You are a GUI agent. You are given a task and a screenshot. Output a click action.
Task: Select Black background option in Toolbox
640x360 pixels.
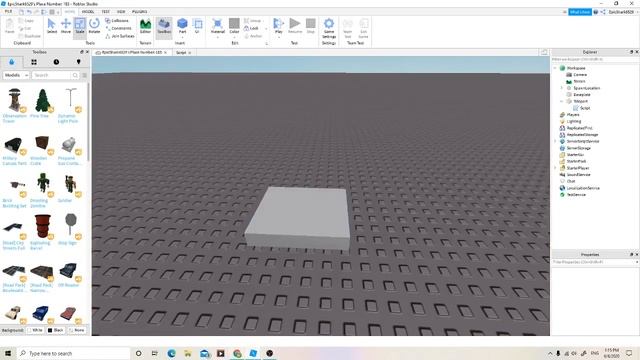pos(56,330)
